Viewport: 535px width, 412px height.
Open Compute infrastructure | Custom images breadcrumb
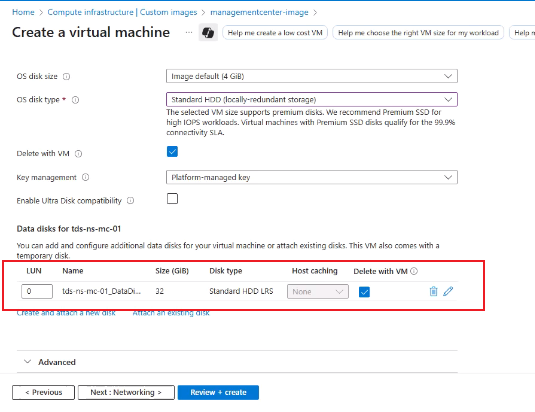coord(122,12)
